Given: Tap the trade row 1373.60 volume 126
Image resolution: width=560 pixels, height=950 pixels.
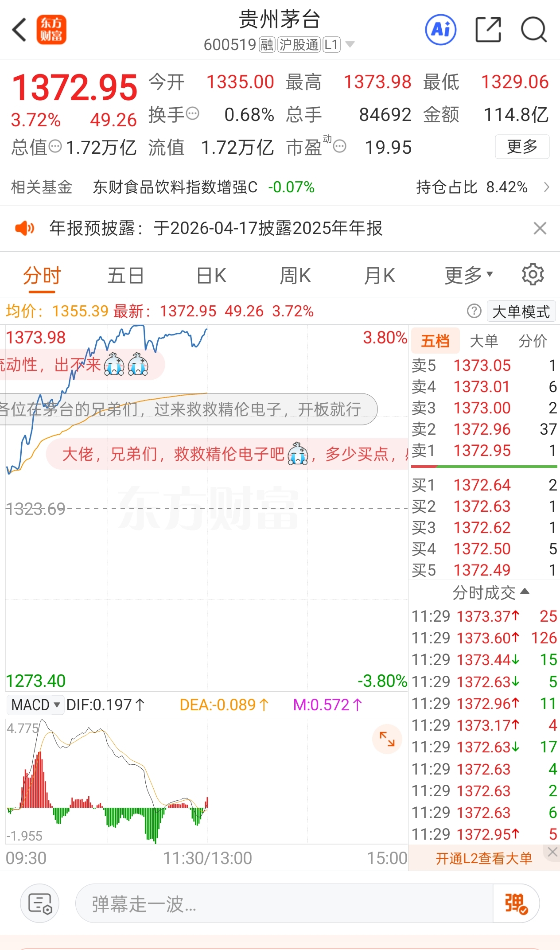Looking at the screenshot, I should pos(484,638).
